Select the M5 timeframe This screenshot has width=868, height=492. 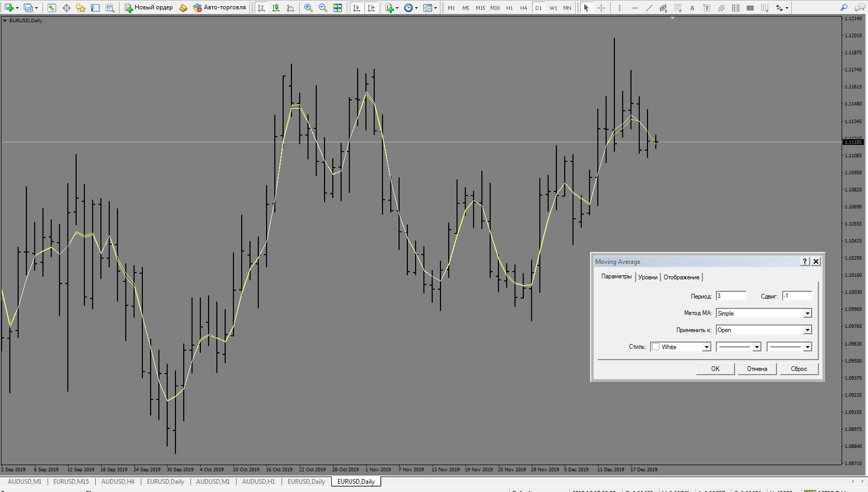pos(466,8)
